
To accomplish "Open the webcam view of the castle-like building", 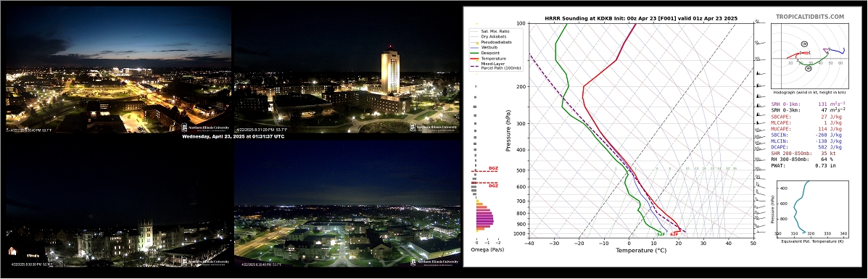I will pyautogui.click(x=118, y=204).
